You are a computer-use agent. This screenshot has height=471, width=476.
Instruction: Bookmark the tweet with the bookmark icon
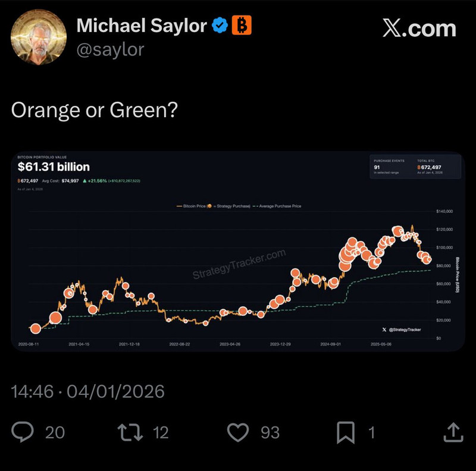[346, 432]
